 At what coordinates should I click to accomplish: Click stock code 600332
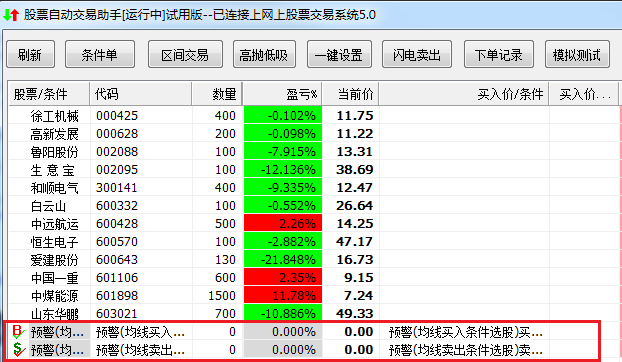coord(117,205)
